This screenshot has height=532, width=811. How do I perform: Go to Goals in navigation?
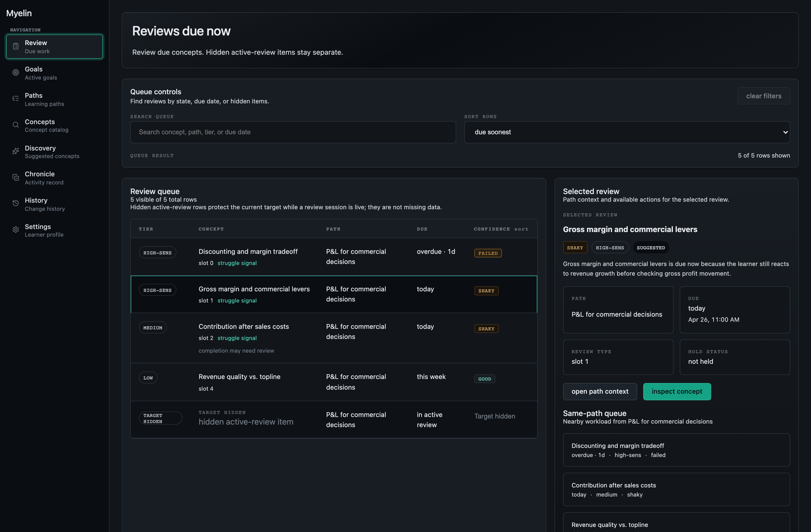click(x=54, y=73)
